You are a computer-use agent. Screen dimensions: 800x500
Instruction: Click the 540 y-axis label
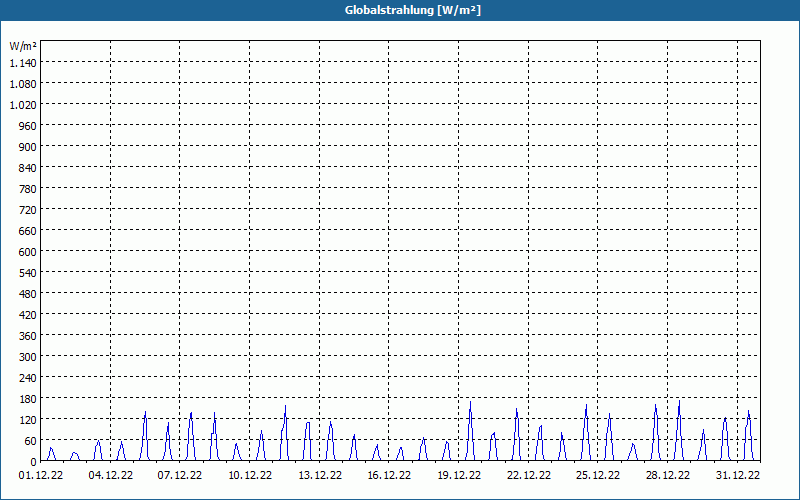click(x=28, y=272)
